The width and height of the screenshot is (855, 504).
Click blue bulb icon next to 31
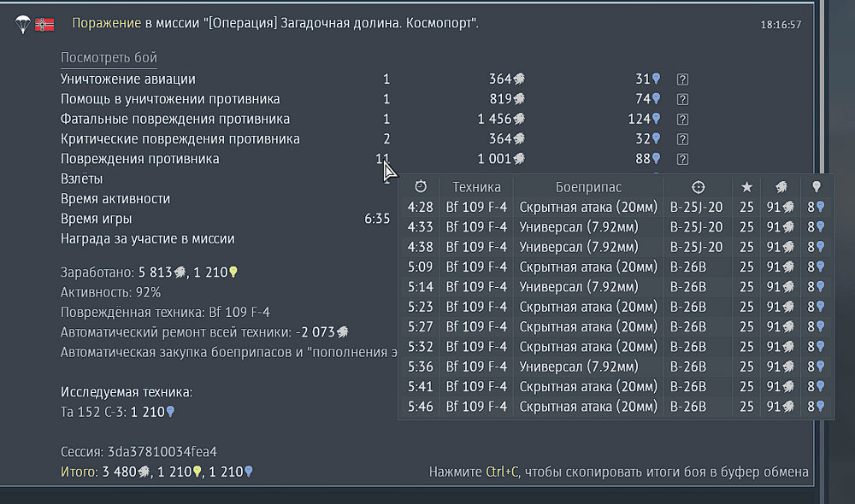[656, 79]
